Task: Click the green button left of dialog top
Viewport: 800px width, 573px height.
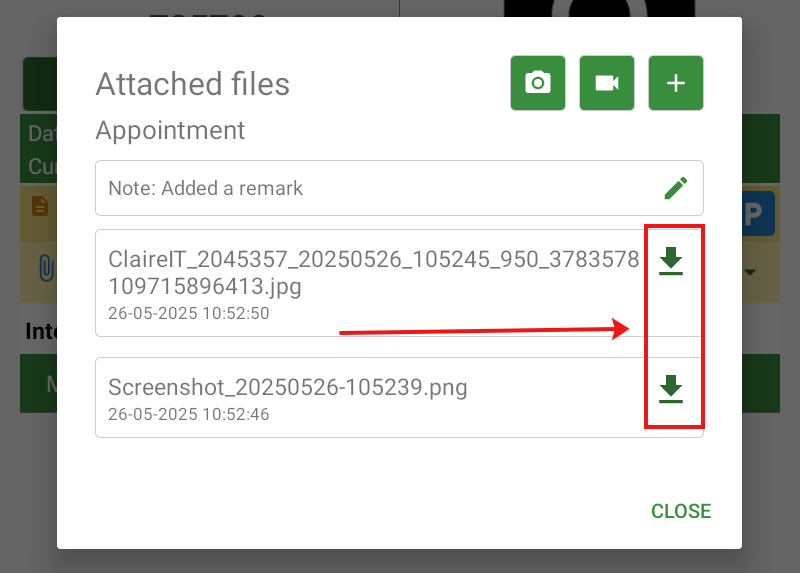Action: [39, 84]
